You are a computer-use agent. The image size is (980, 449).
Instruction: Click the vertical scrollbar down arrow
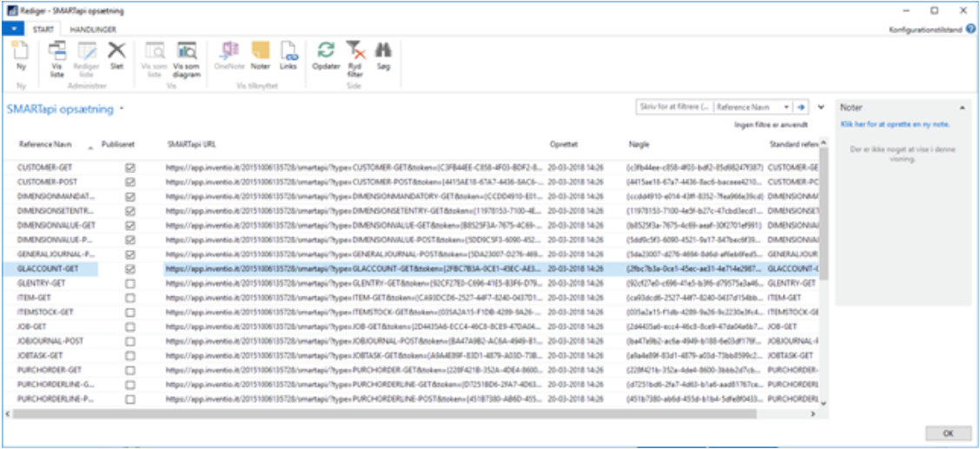point(823,403)
